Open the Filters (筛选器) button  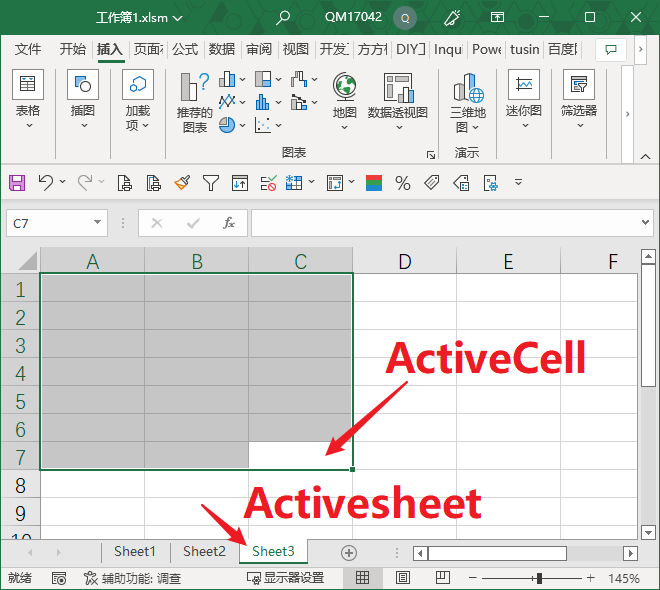click(579, 99)
